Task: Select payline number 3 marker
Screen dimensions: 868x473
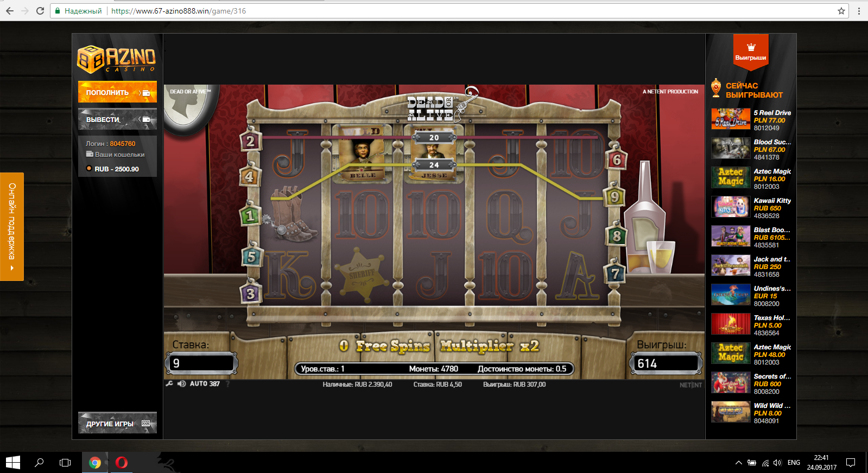Action: point(250,293)
